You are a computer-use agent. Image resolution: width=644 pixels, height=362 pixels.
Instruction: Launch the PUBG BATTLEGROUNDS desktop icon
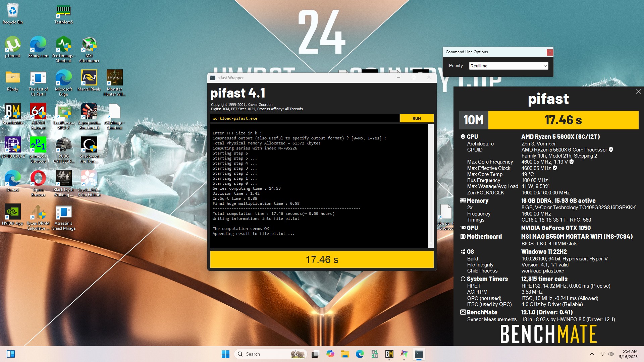[x=63, y=150]
